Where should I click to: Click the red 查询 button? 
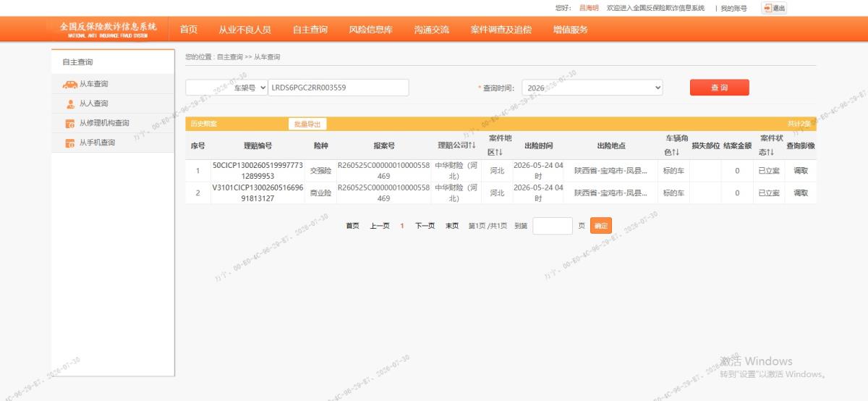(x=719, y=88)
